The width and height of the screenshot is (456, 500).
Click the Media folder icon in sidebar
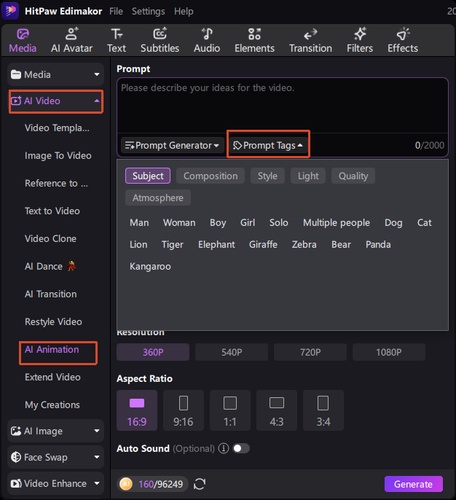tap(16, 74)
